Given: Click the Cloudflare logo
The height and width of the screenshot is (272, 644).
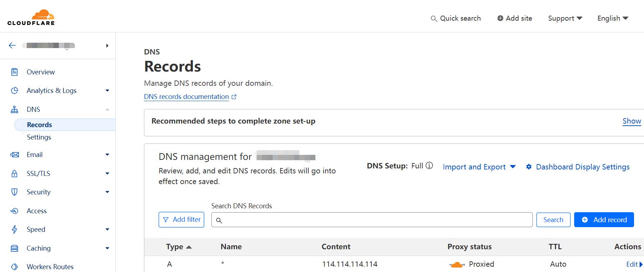Looking at the screenshot, I should point(31,17).
